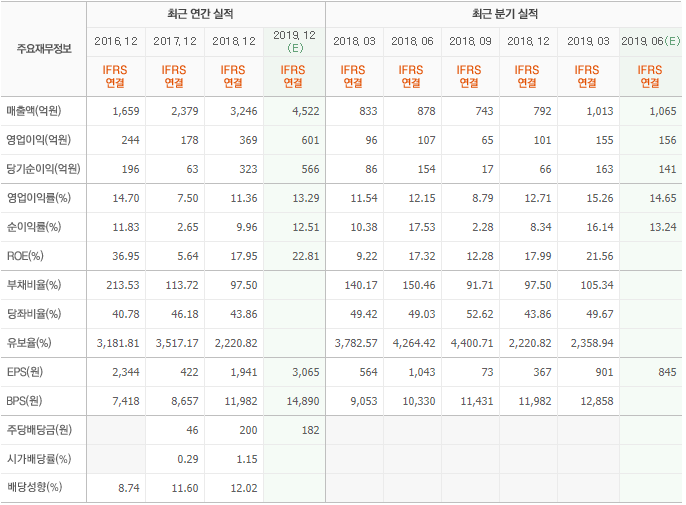
Task: Click the 2019.12 estimated revenue 4,522
Action: 305,111
